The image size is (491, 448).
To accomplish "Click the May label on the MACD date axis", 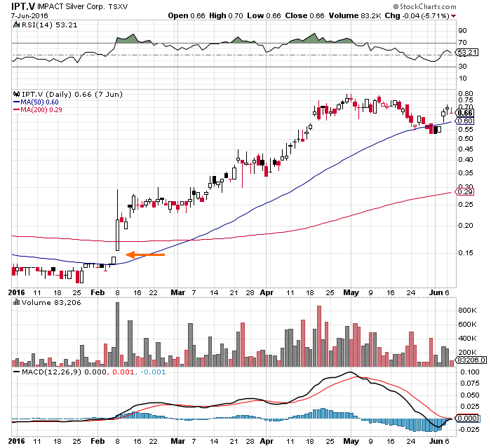I will (351, 441).
